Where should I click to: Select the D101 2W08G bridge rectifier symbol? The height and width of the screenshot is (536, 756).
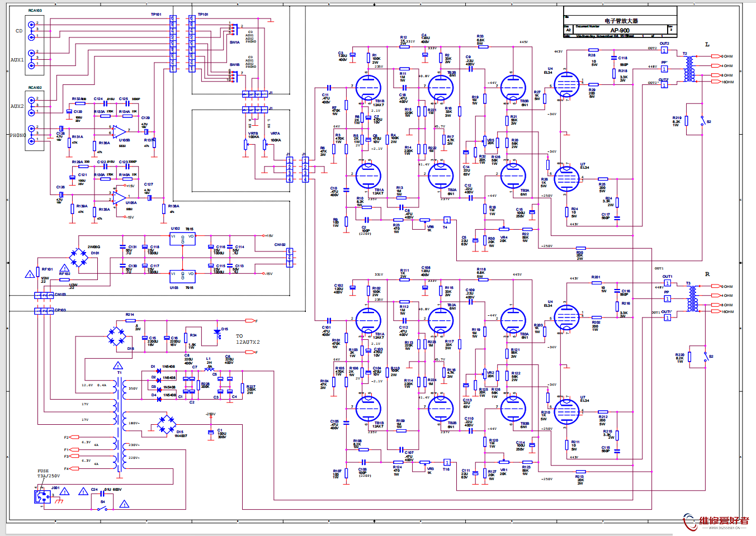78,258
